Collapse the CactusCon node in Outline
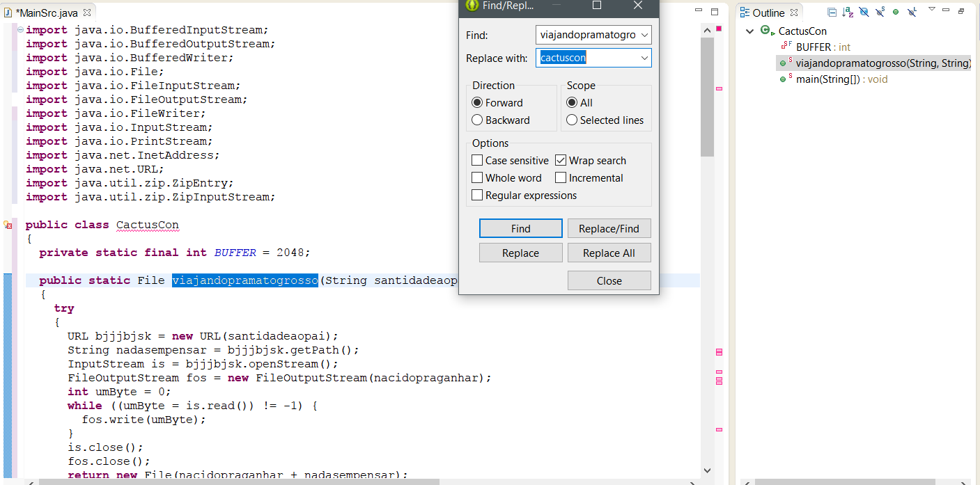The height and width of the screenshot is (485, 980). tap(749, 31)
